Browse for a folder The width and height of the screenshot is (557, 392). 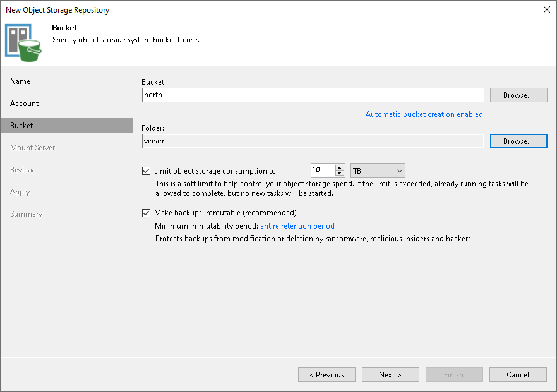(518, 141)
